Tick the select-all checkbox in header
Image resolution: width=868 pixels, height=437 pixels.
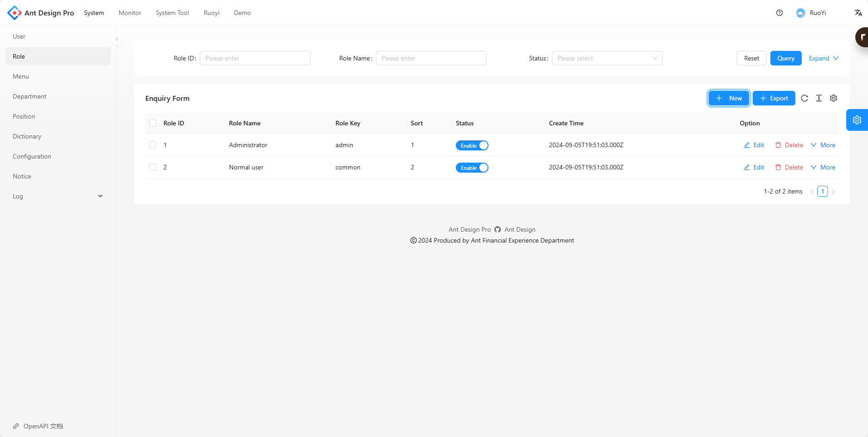click(153, 123)
